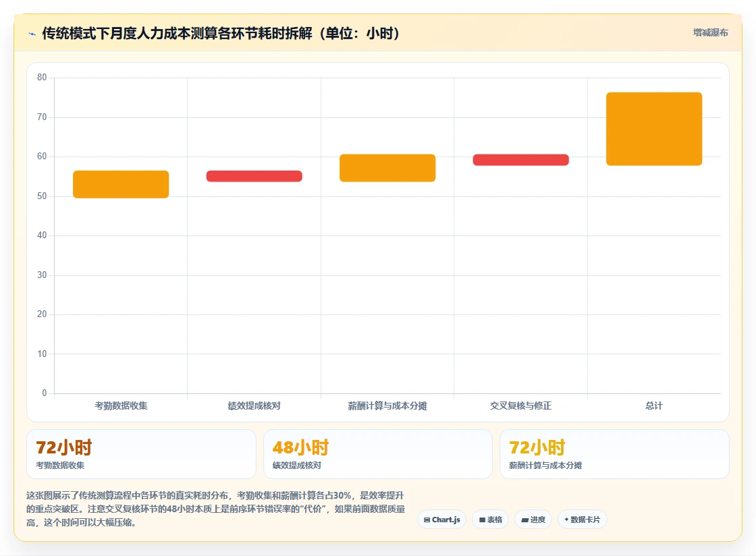Screen dimensions: 756x556
Task: Click the 进度 tag chip
Action: point(533,520)
